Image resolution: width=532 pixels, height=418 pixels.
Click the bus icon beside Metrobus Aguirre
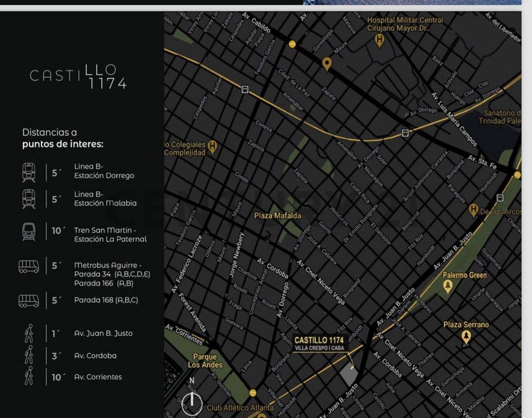pos(29,266)
